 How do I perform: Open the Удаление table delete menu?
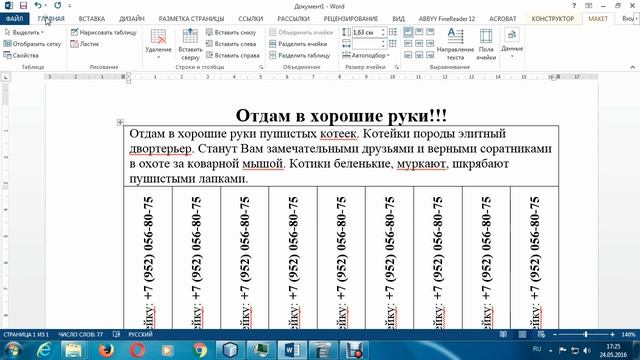(158, 44)
